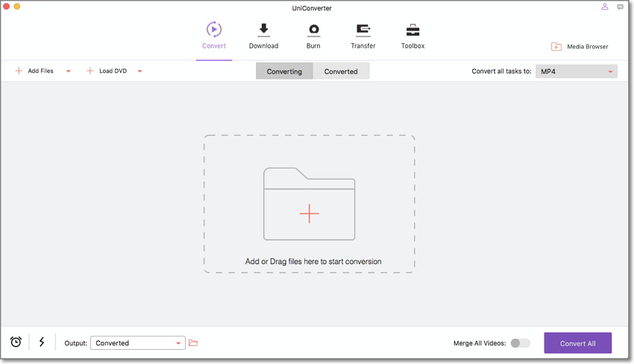
Task: Expand the Add Files dropdown arrow
Action: point(69,72)
